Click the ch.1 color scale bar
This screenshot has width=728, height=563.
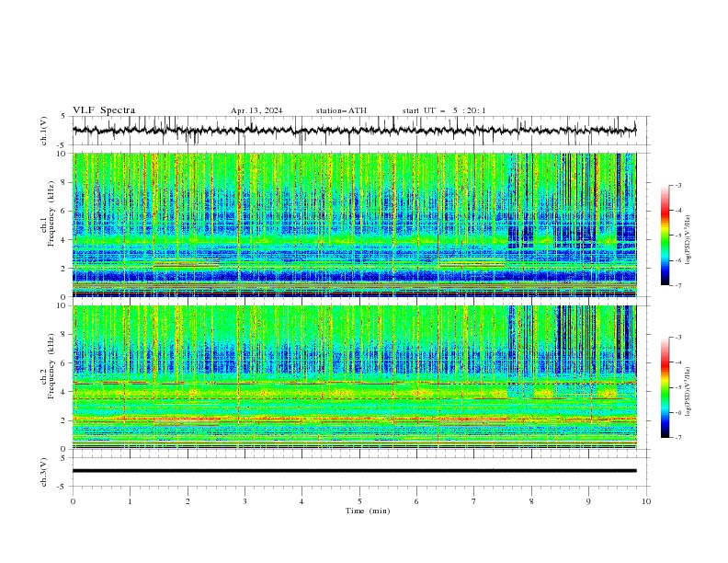coord(665,236)
